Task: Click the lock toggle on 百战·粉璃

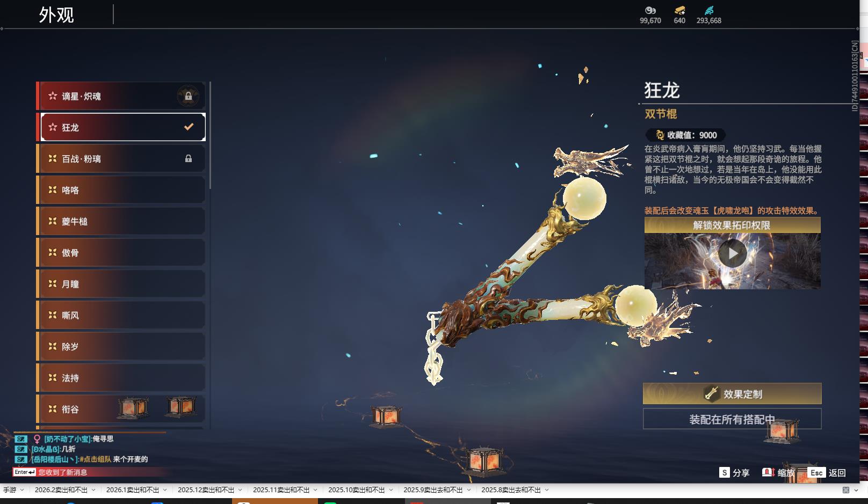Action: point(187,158)
